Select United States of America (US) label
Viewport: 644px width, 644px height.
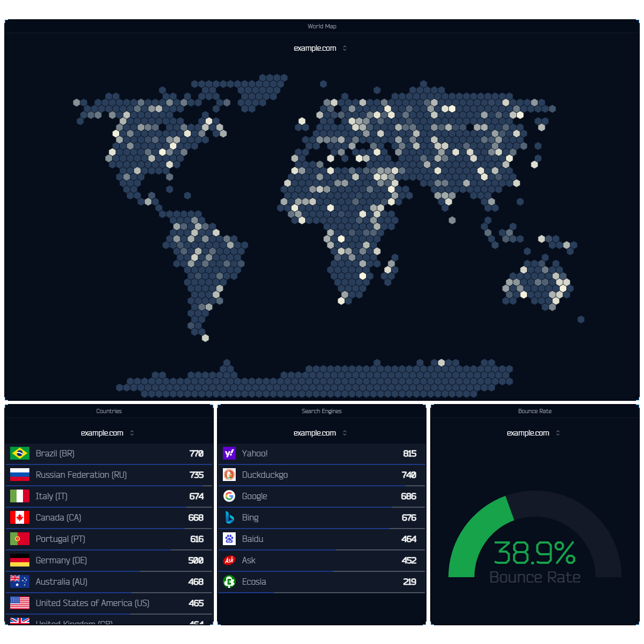(x=92, y=603)
